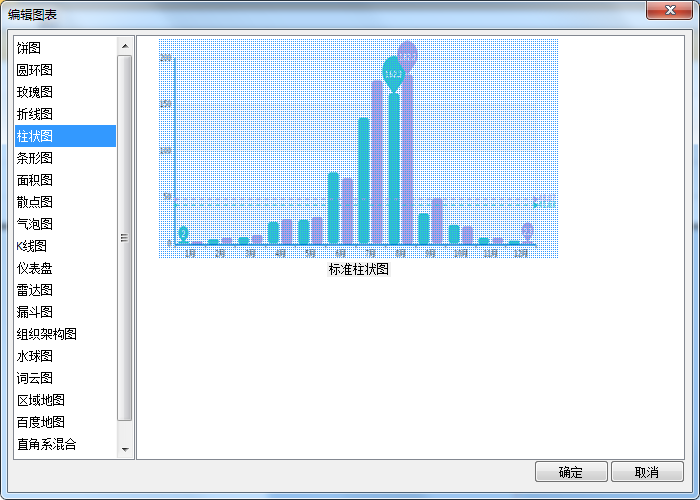Pick 折线图 from the list
The image size is (700, 500).
36,114
